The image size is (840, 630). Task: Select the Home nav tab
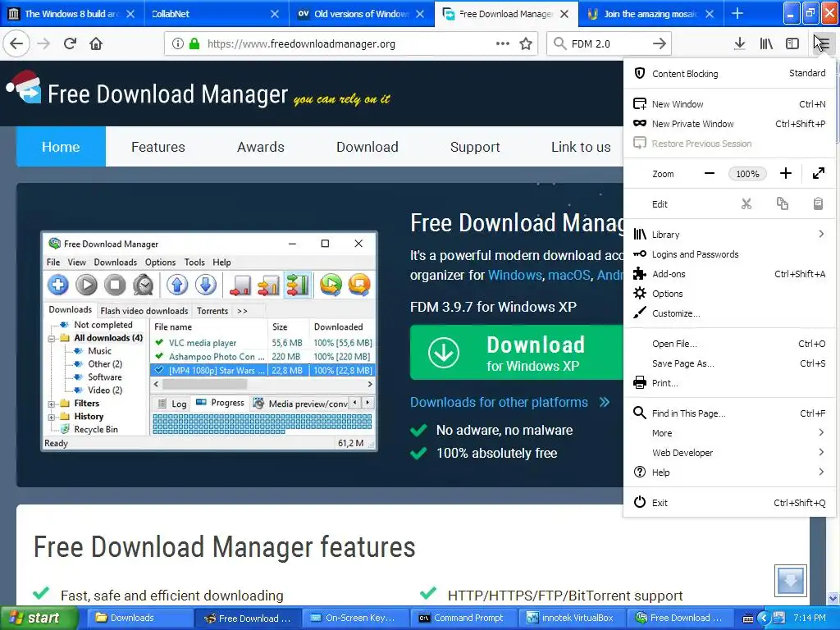click(x=61, y=147)
